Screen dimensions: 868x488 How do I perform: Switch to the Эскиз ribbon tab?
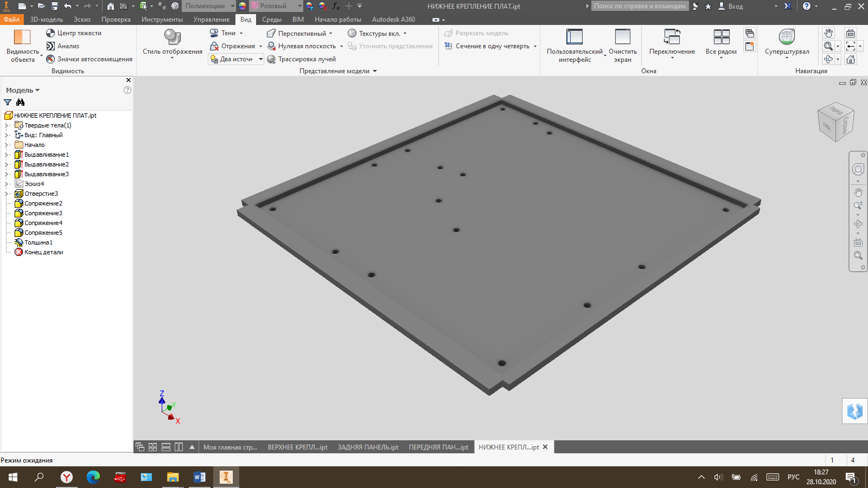point(82,20)
